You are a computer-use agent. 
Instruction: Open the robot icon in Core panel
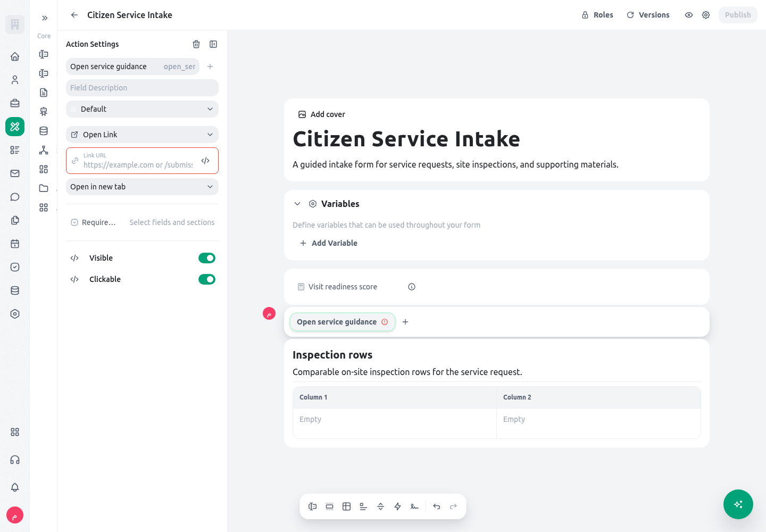(x=44, y=112)
